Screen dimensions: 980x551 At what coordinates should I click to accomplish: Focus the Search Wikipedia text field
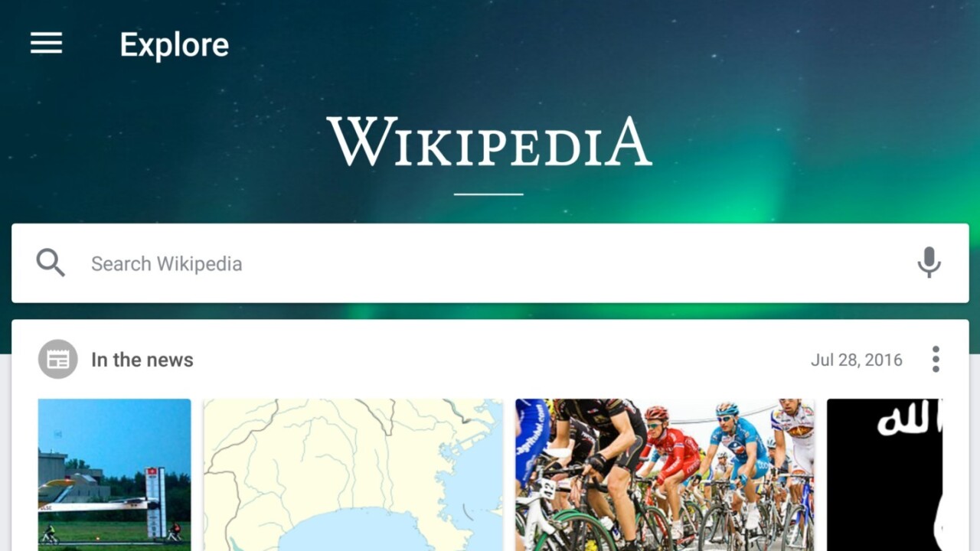coord(490,263)
